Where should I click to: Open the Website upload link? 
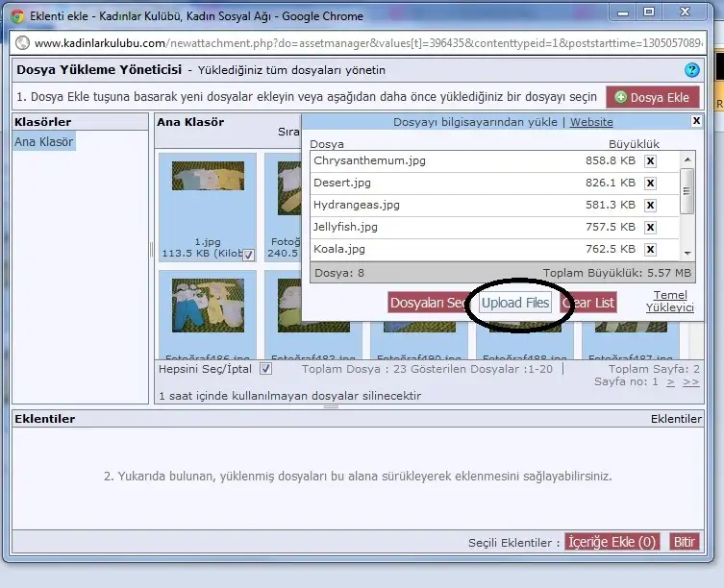click(x=591, y=122)
